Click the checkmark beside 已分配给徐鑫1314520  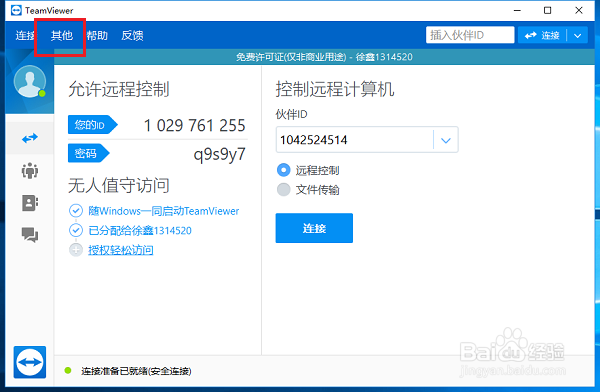[76, 230]
